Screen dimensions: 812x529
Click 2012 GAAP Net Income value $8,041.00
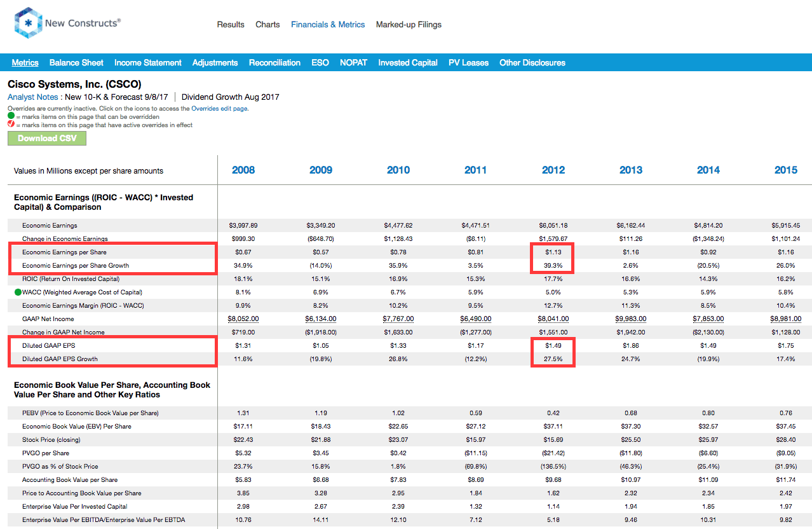tap(553, 319)
